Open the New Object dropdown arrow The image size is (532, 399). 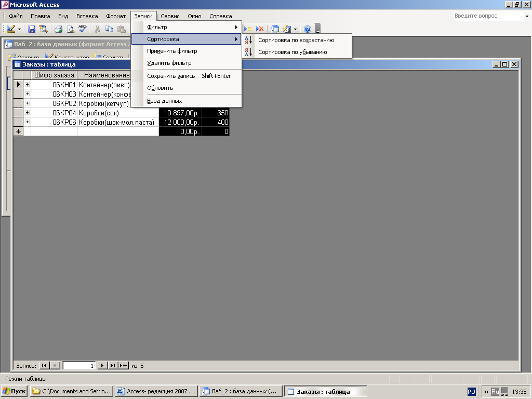295,29
